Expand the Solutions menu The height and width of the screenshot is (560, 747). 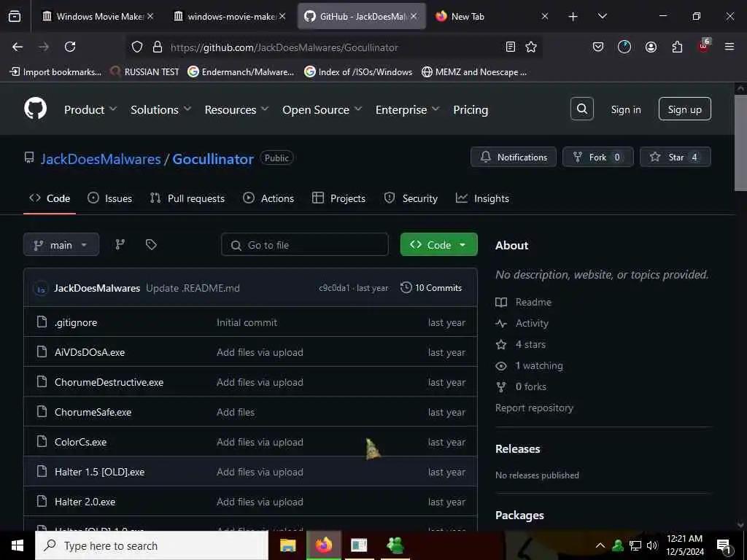click(161, 109)
